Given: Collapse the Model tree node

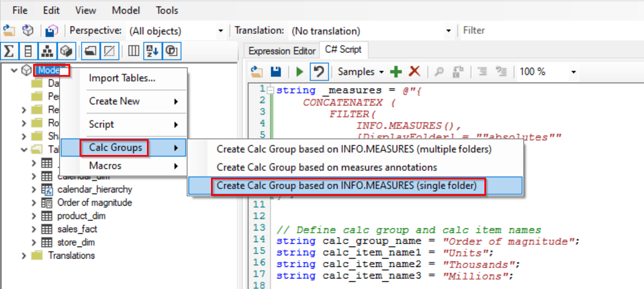Looking at the screenshot, I should click(14, 71).
